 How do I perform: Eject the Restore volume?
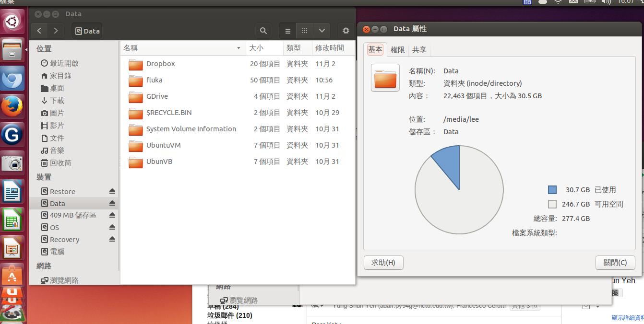pyautogui.click(x=112, y=191)
